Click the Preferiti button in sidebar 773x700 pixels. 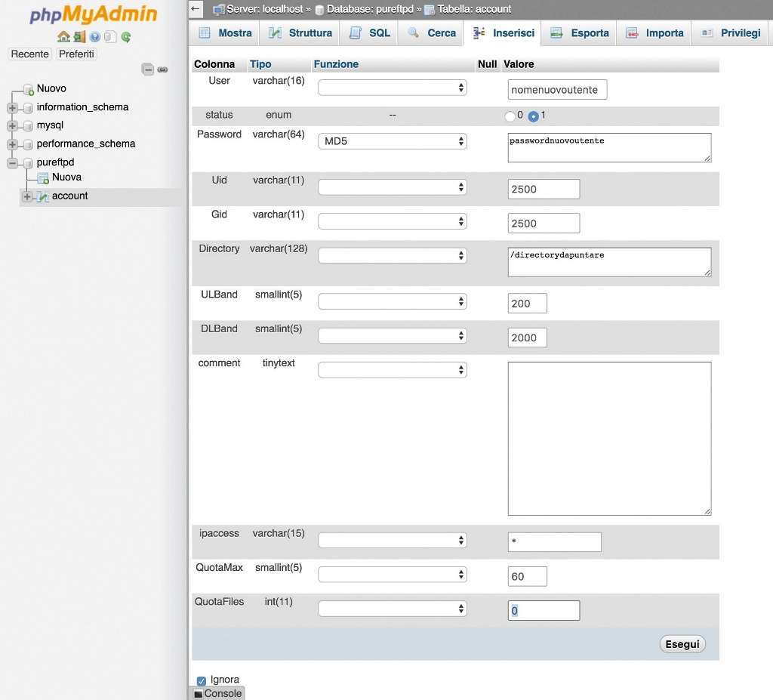77,54
